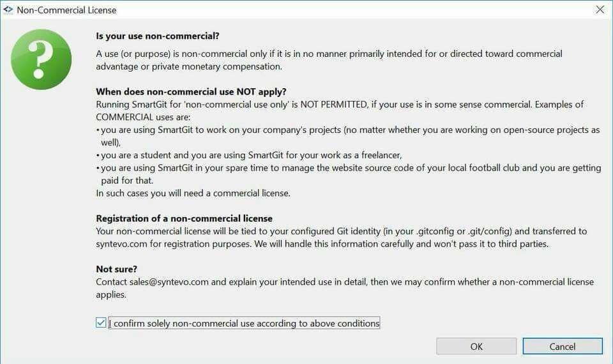The width and height of the screenshot is (613, 364).
Task: Click the bullet about your company's projects
Action: 348,136
